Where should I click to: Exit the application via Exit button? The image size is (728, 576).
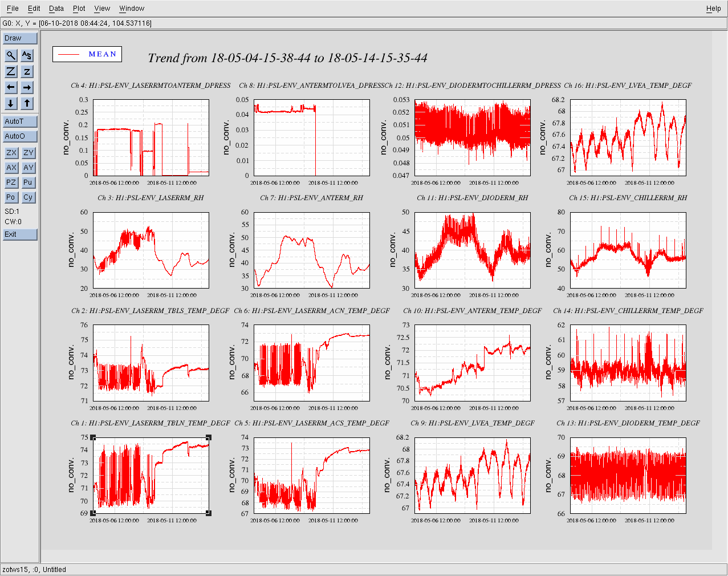point(20,234)
